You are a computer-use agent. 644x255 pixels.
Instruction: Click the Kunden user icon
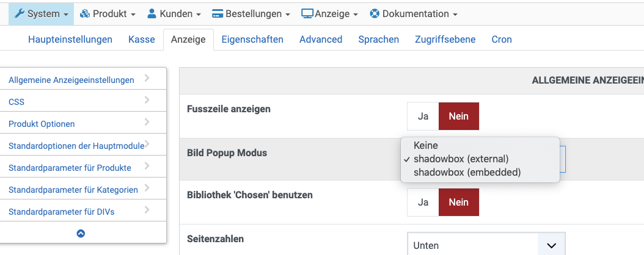152,13
